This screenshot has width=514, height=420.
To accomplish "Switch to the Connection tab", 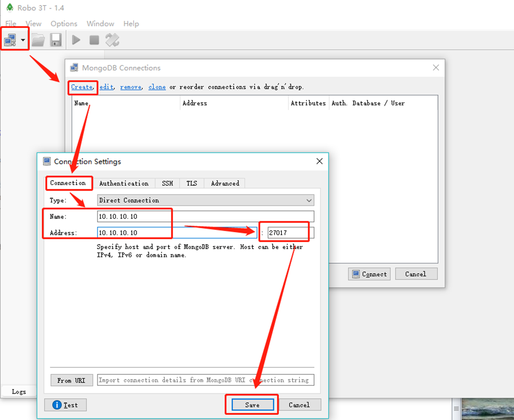I will click(x=68, y=183).
